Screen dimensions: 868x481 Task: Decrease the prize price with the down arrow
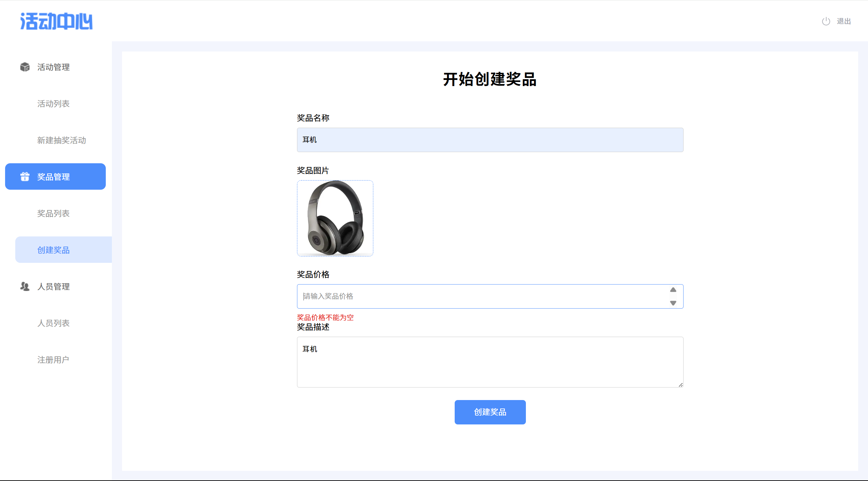(x=673, y=303)
